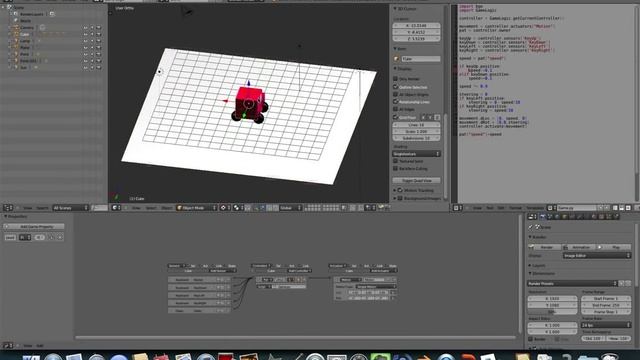Toggle visibility eye for Cube in outliner
The width and height of the screenshot is (640, 360).
[85, 34]
